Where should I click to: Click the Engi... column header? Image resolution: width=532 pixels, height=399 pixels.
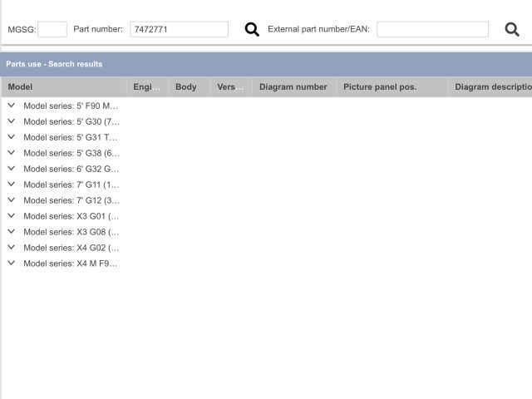pos(147,86)
